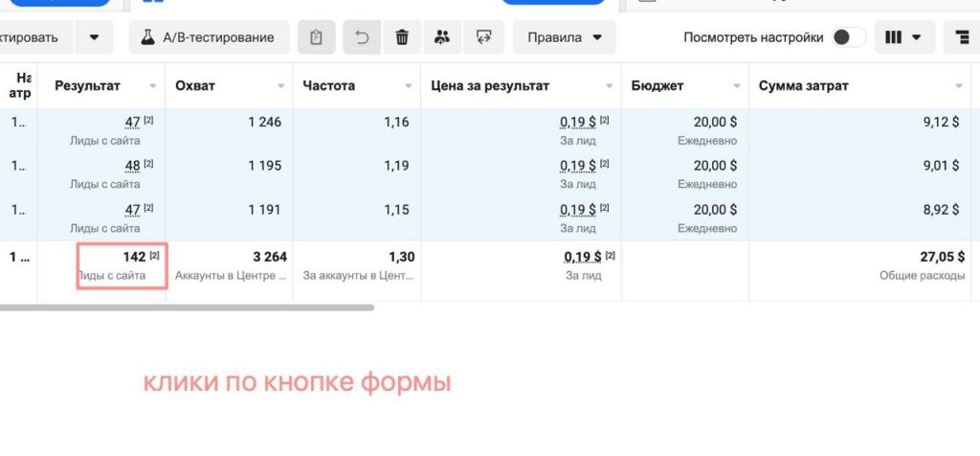The height and width of the screenshot is (456, 980).
Task: Open the columns layout icon dropdown
Action: (x=903, y=37)
